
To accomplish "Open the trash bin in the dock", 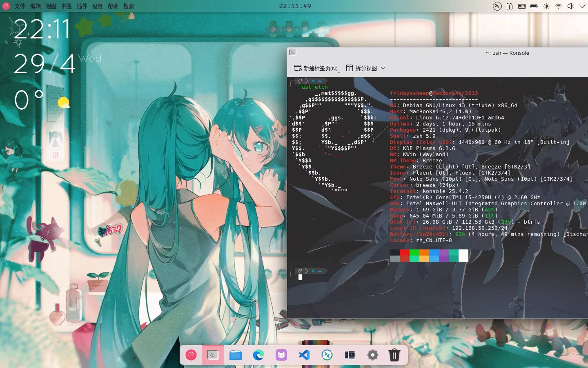I will click(394, 355).
